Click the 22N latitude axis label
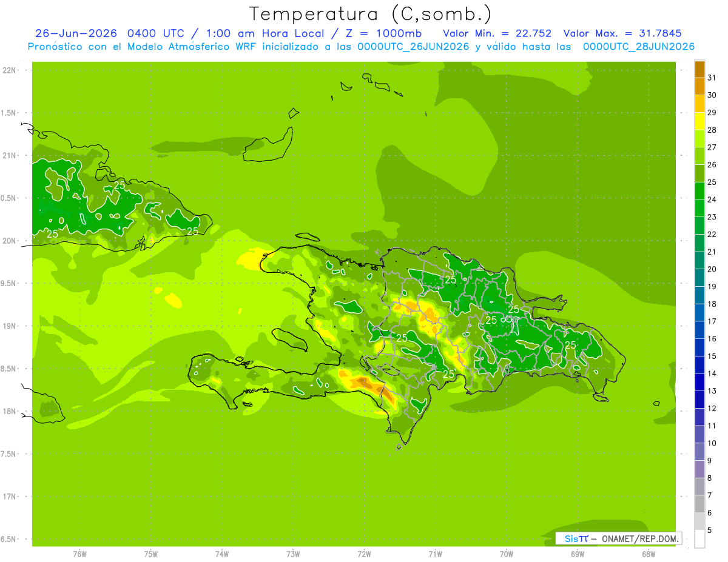Image resolution: width=728 pixels, height=562 pixels. tap(8, 70)
